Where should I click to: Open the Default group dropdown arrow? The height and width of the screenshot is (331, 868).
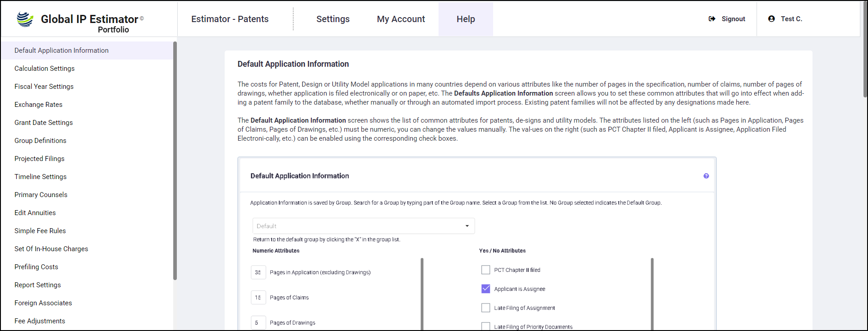click(x=467, y=226)
